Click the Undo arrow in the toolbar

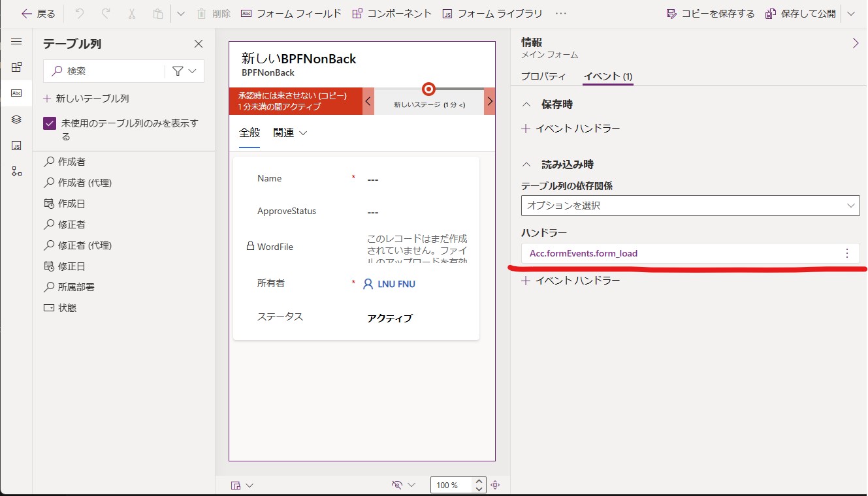[x=79, y=14]
